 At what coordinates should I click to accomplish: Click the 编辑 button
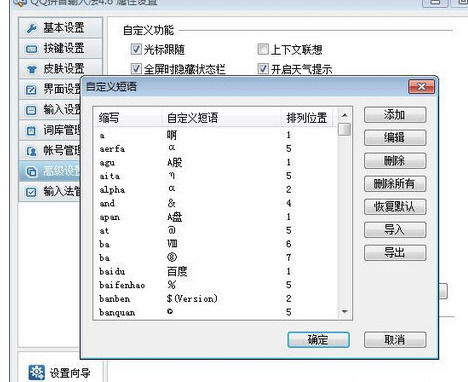point(395,138)
